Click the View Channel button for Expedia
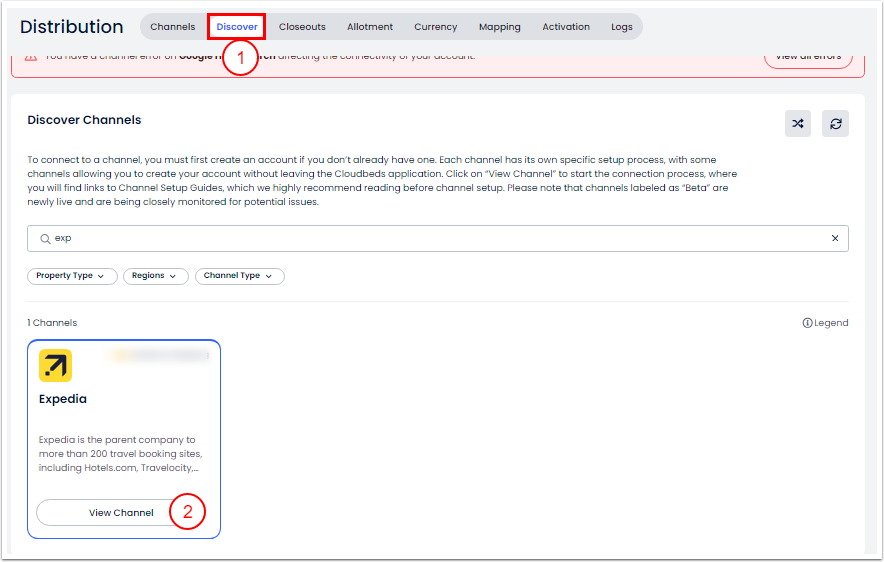 [x=121, y=513]
